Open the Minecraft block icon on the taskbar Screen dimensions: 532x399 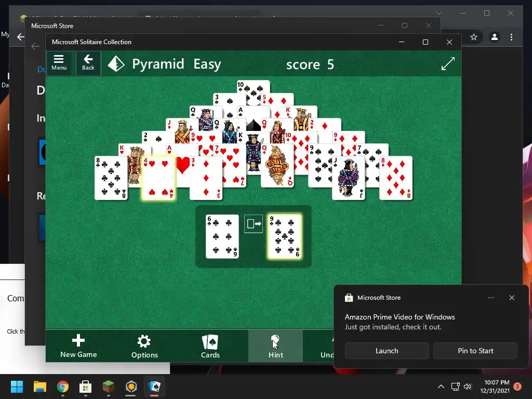coord(108,387)
